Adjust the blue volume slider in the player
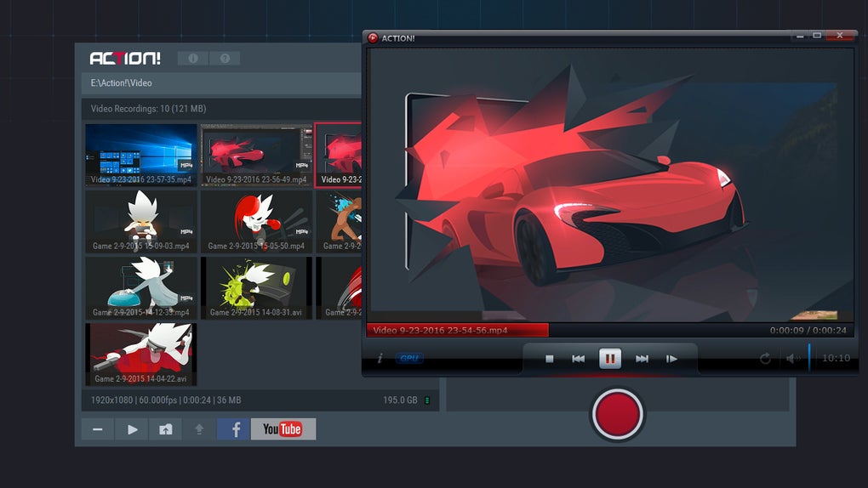Viewport: 868px width, 488px height. pos(809,357)
